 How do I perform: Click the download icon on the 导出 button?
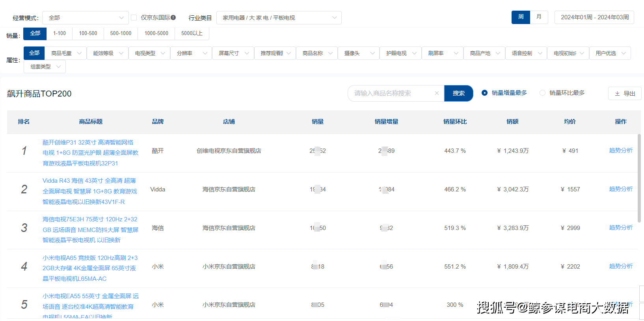(x=617, y=93)
